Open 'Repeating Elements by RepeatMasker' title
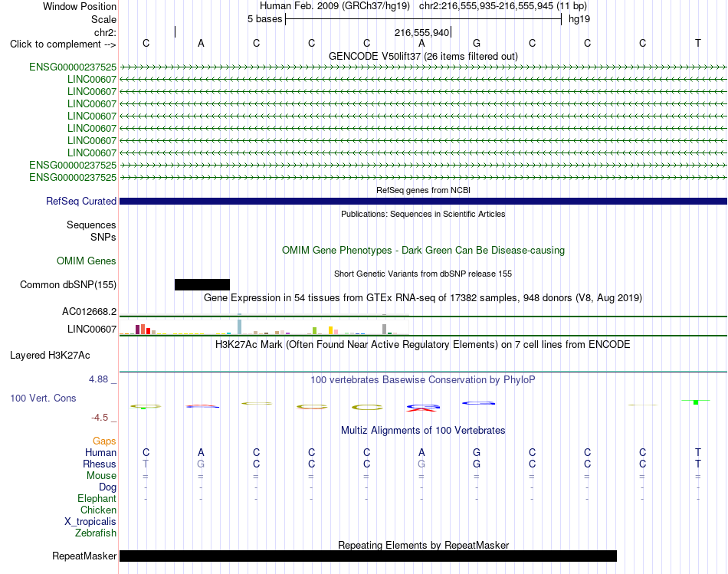This screenshot has width=728, height=574. pos(423,545)
